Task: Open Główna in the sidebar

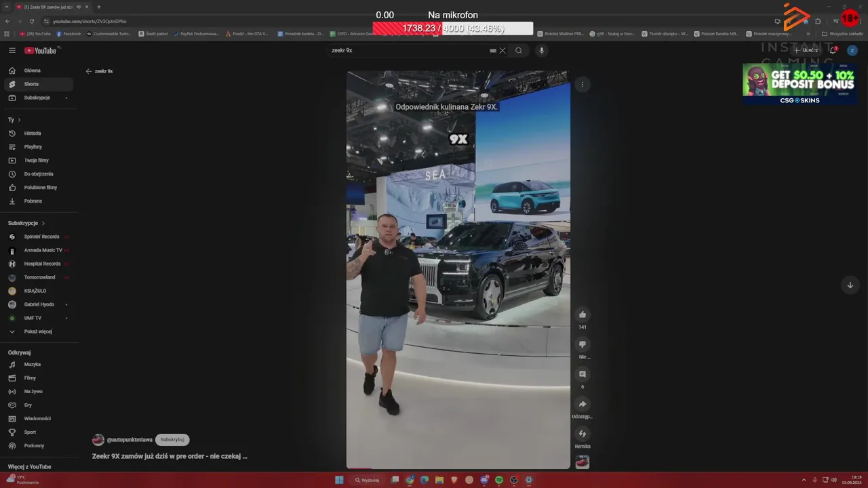Action: tap(39, 70)
